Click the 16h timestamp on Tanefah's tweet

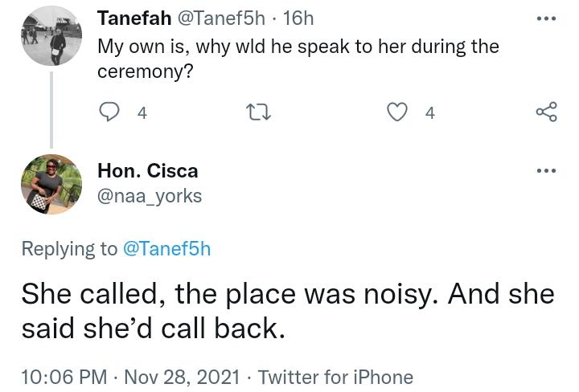(x=298, y=18)
